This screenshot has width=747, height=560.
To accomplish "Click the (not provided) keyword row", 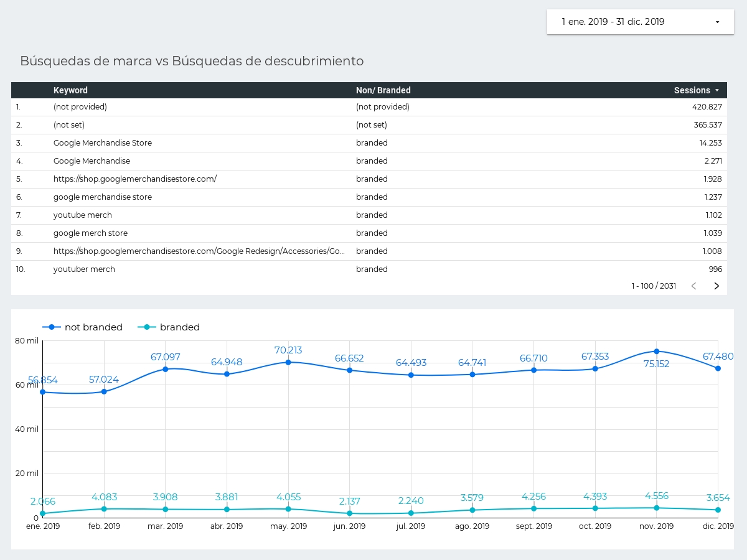I will point(80,107).
